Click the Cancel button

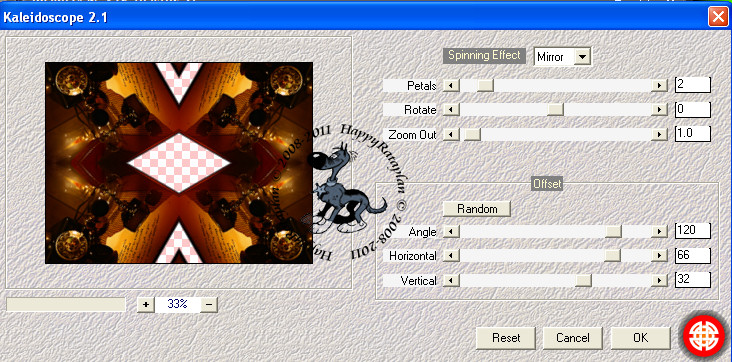tap(573, 338)
